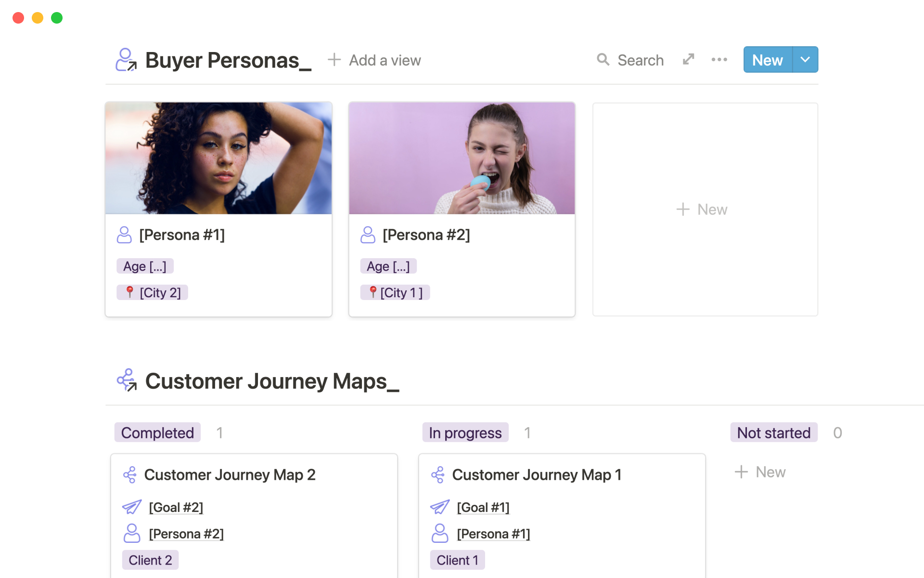Click the Customer Journey Maps linked icon
Viewport: 924px width, 578px height.
127,381
